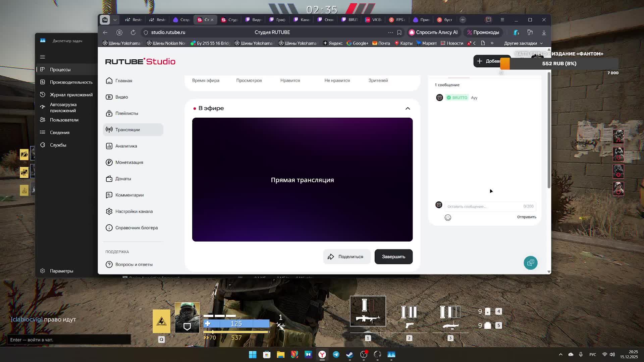Open the tab list dropdown arrow
Image resolution: width=644 pixels, height=362 pixels.
click(x=115, y=20)
